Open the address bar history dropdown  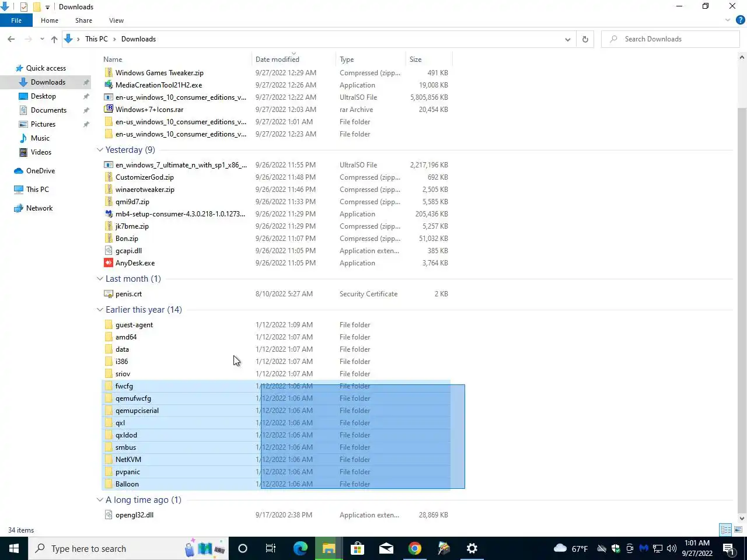pyautogui.click(x=567, y=39)
